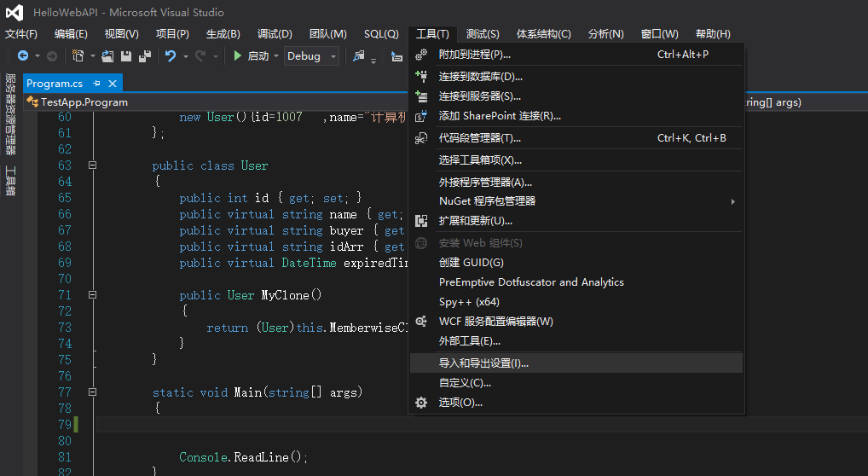Open the 生成(B) menu
Viewport: 868px width, 476px height.
click(223, 34)
